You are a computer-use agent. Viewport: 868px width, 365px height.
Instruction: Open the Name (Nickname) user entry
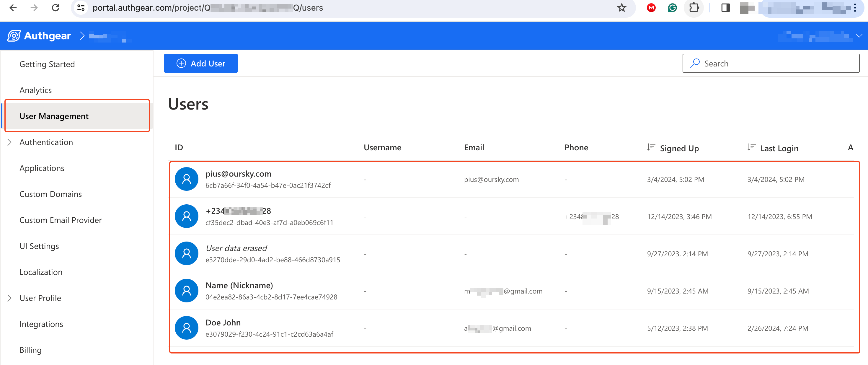point(239,285)
